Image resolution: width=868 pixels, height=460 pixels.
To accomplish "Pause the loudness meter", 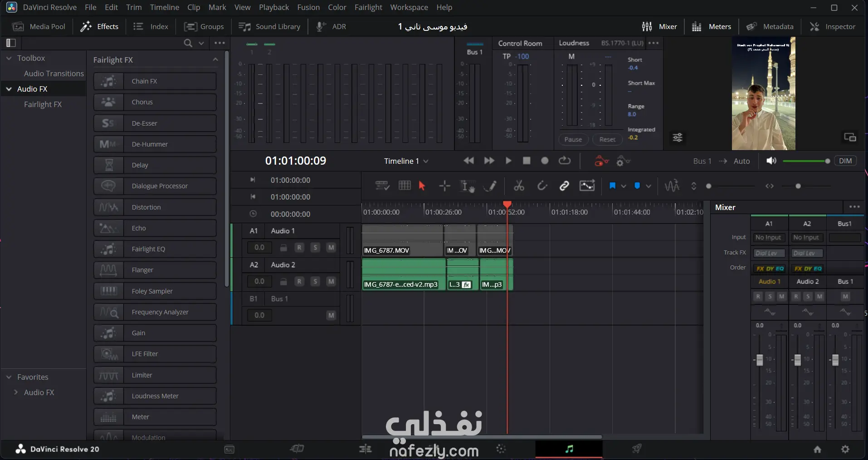I will click(x=573, y=139).
